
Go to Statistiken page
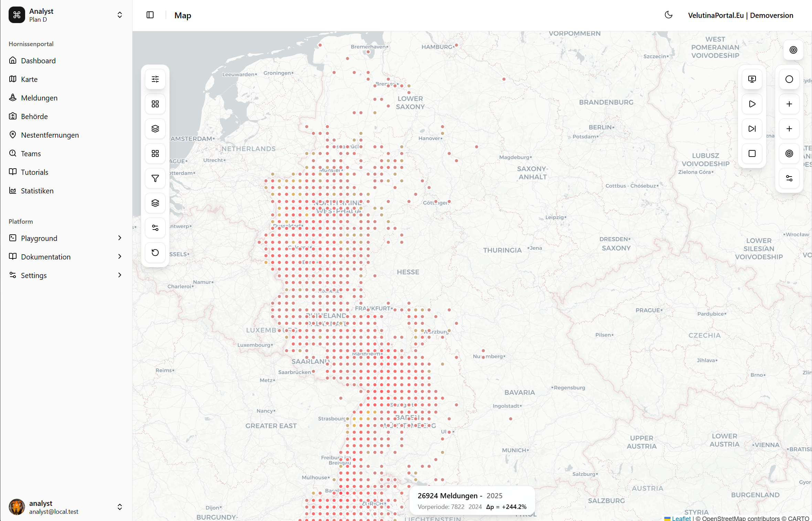[x=37, y=191]
